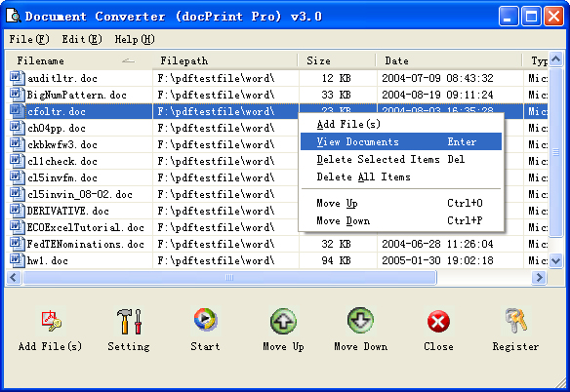Select the cl1check.doc filename
This screenshot has height=392, width=570.
point(62,161)
